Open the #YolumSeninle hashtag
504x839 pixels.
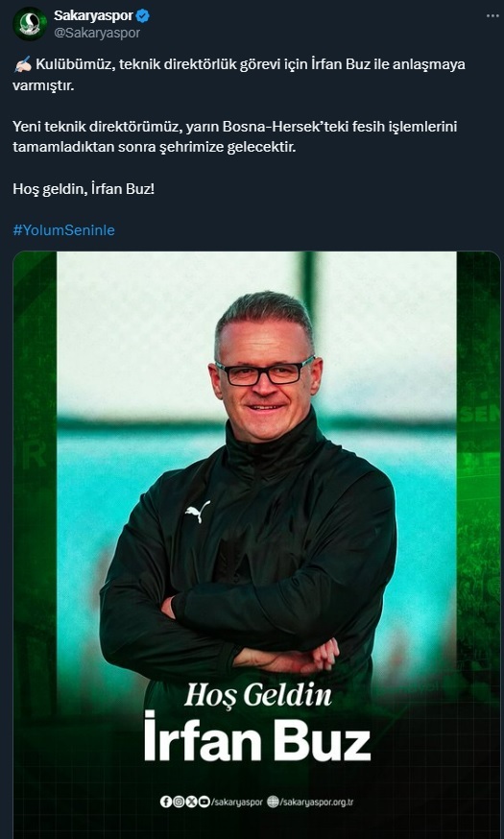[63, 230]
